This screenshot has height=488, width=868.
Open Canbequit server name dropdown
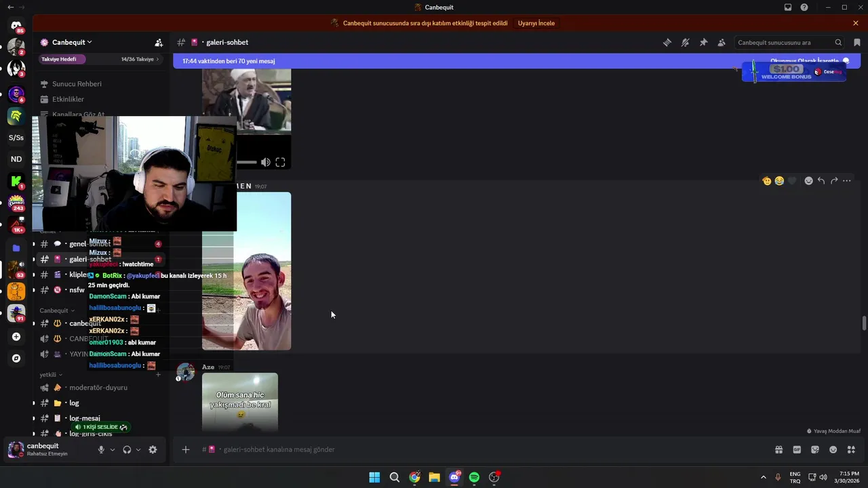[71, 42]
